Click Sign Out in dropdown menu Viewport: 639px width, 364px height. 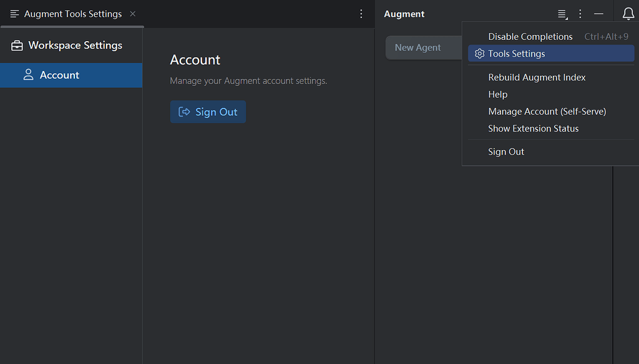[x=551, y=152]
